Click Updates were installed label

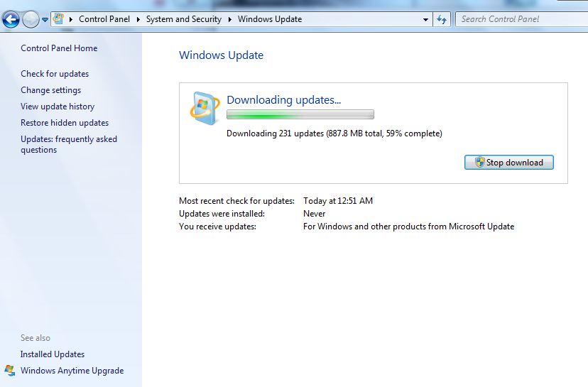click(x=222, y=214)
